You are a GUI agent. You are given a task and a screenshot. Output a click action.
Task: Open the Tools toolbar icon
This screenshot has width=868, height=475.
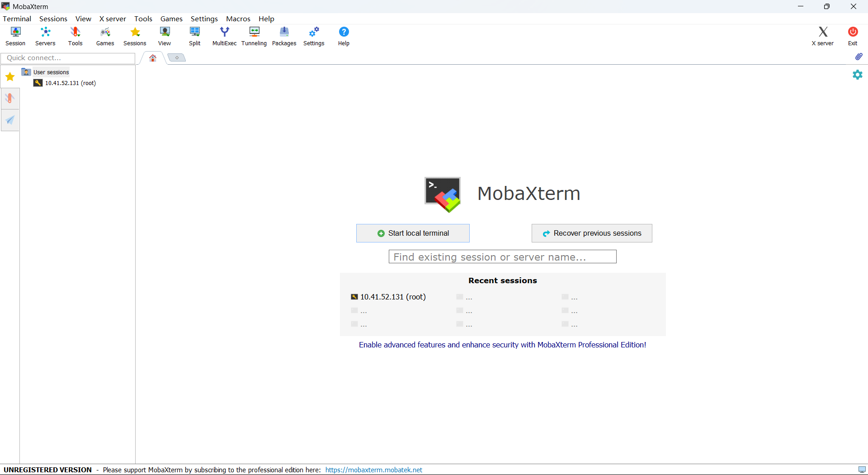(x=75, y=36)
